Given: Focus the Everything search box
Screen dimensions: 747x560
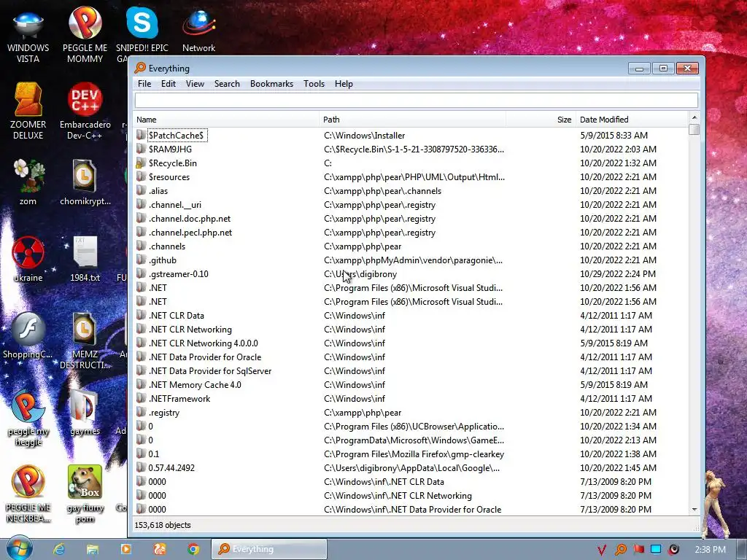Looking at the screenshot, I should (417, 101).
